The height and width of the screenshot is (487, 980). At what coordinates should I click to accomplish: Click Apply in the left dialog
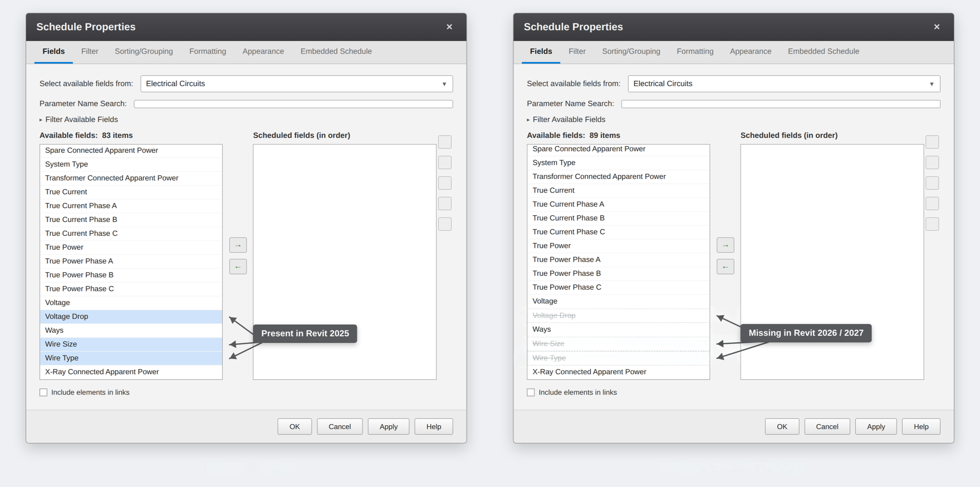(x=388, y=427)
